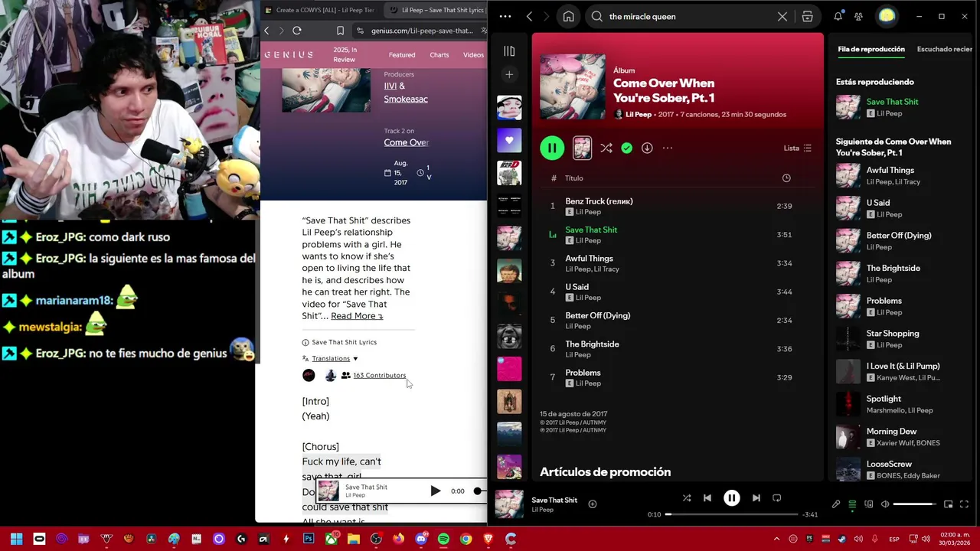Open Spotify notifications bell
Viewport: 980px width, 551px height.
coord(838,16)
